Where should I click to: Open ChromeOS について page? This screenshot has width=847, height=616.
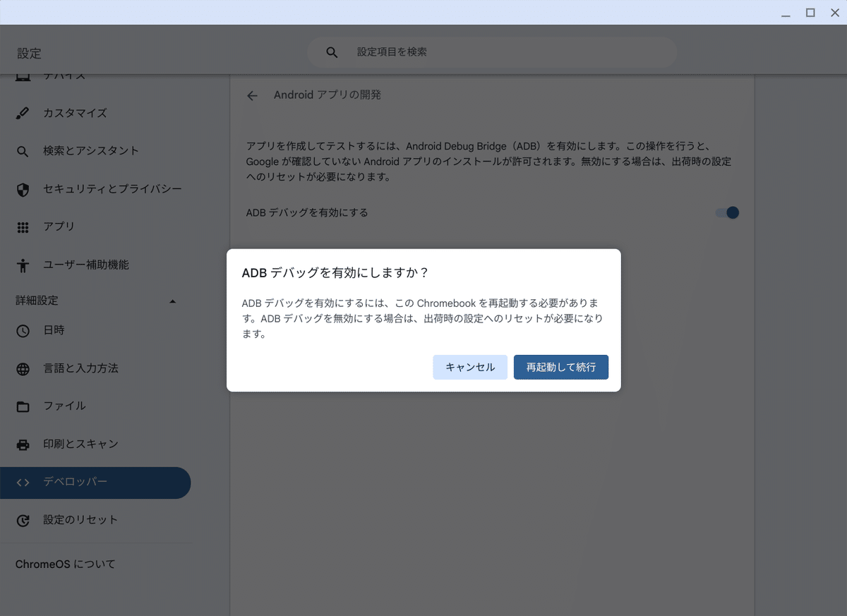click(66, 564)
